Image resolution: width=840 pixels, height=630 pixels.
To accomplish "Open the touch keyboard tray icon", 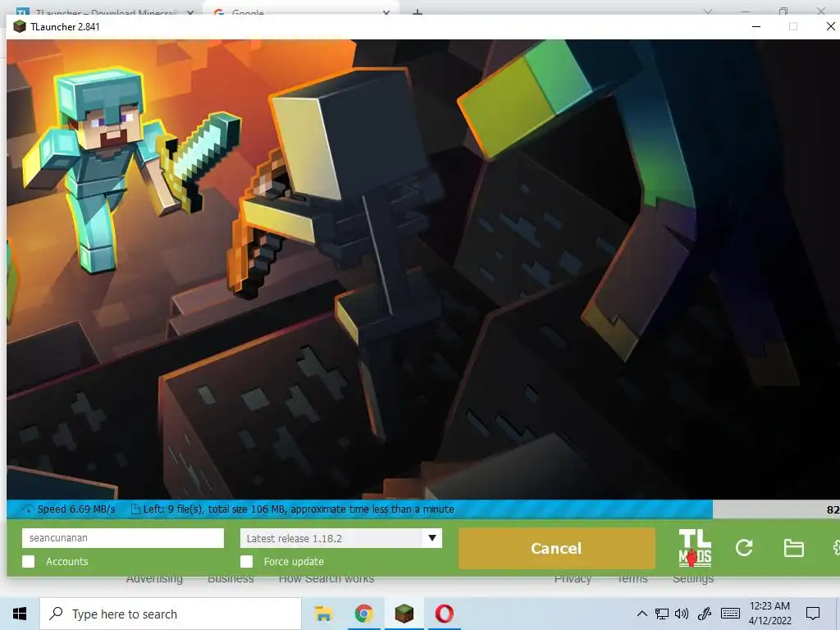I will [x=730, y=614].
